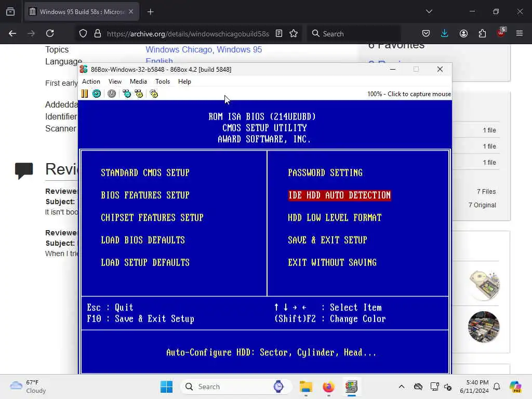
Task: Open Firefox account icon
Action: click(x=463, y=33)
